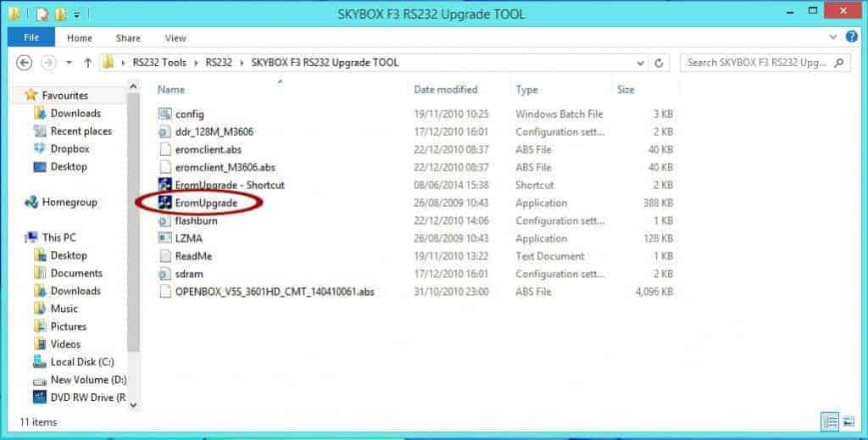Navigate to RS232 Tools in address bar

[159, 63]
